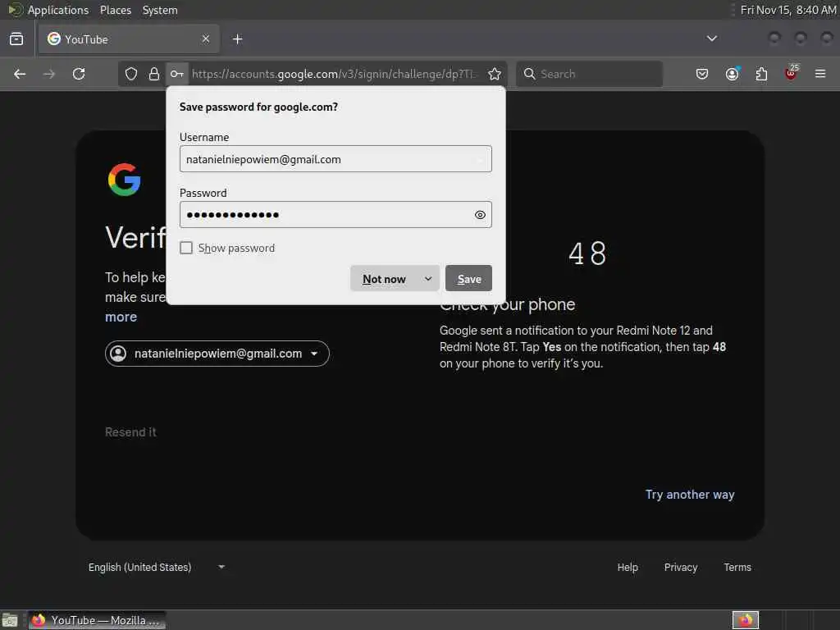Open the Privacy link

(x=681, y=567)
